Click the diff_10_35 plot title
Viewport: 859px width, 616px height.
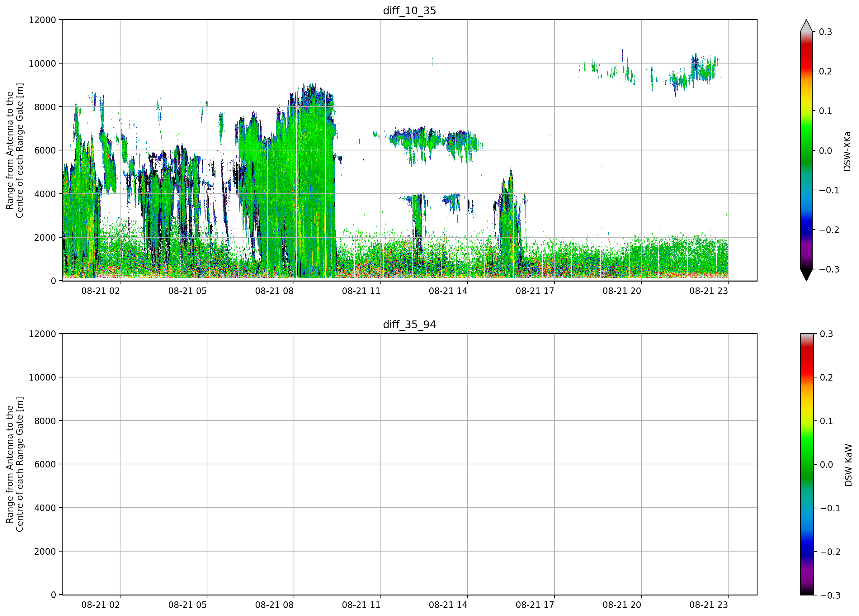tap(409, 11)
